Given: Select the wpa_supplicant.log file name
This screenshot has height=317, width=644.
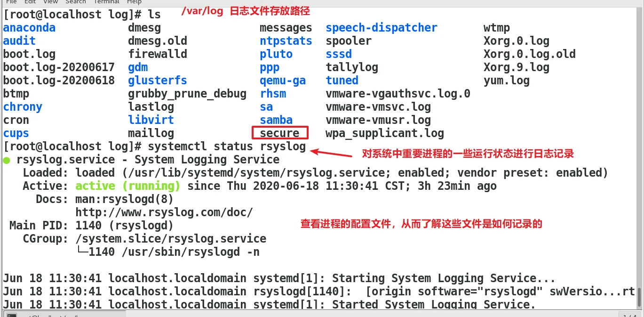Looking at the screenshot, I should [x=385, y=133].
